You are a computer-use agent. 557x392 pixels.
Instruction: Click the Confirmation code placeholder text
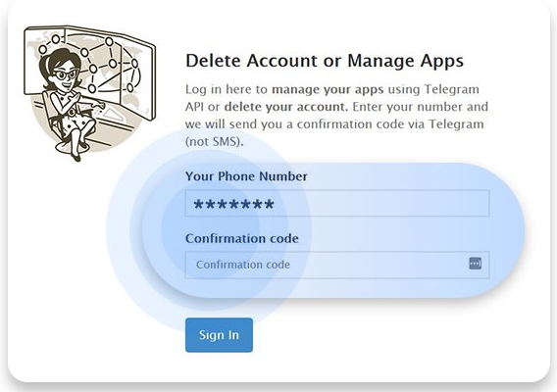[x=243, y=265]
